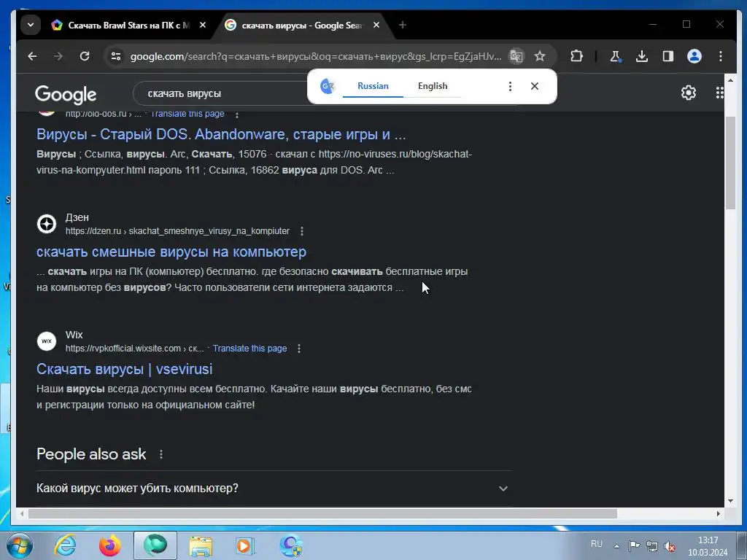Click the horizontal scroll right arrow
Image resolution: width=747 pixels, height=560 pixels.
(x=719, y=514)
